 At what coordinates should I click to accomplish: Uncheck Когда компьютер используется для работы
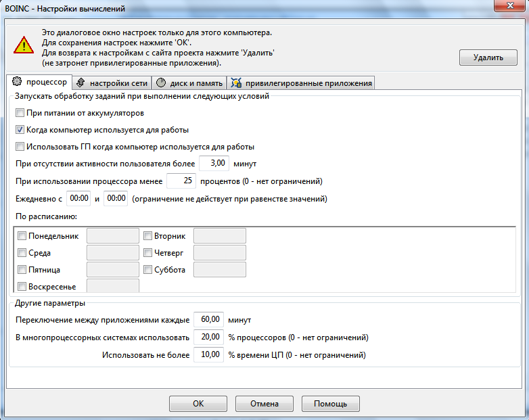point(20,130)
